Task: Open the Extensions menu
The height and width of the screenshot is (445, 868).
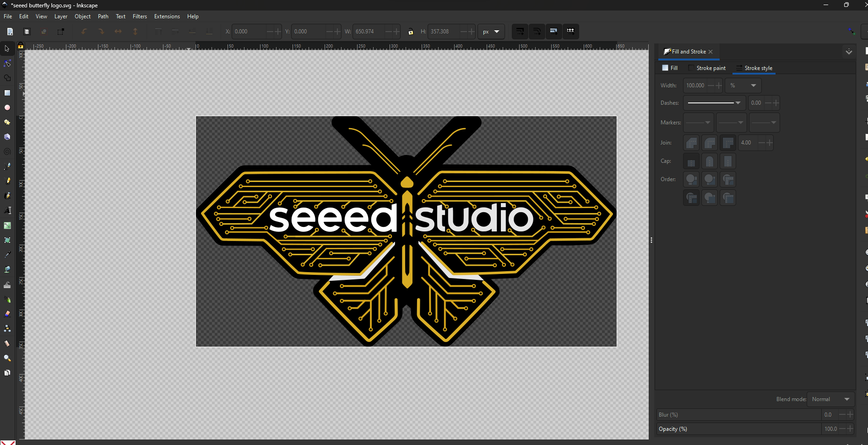Action: (167, 16)
